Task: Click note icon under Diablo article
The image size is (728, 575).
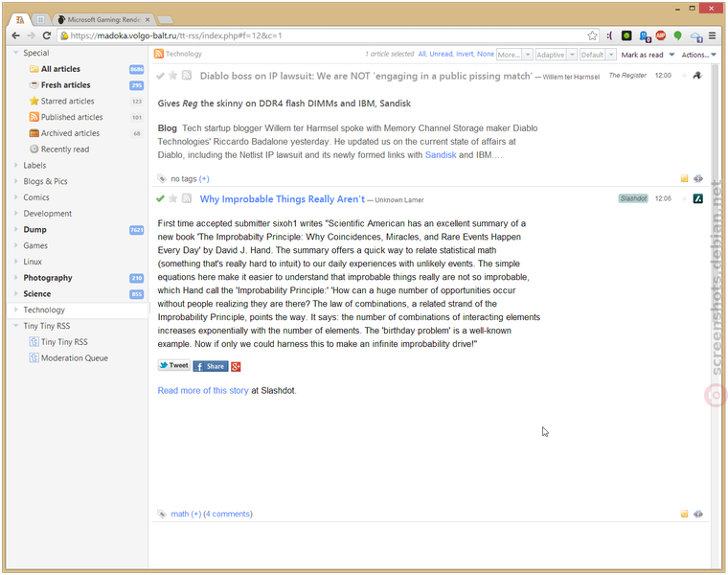Action: (x=684, y=178)
